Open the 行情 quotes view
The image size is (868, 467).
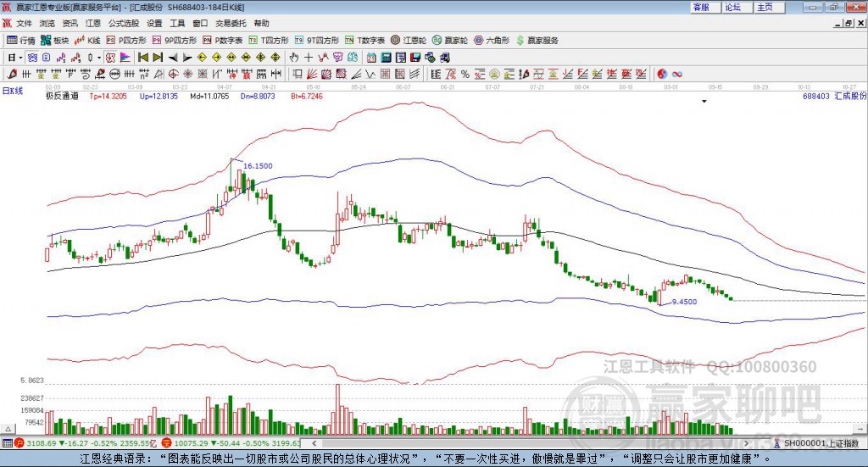point(20,41)
